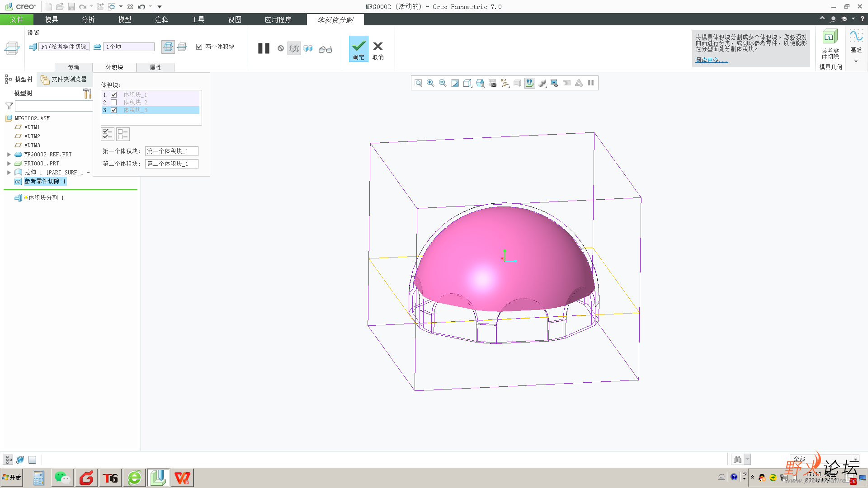The width and height of the screenshot is (868, 488).
Task: Open the saved orientations icon
Action: (480, 83)
